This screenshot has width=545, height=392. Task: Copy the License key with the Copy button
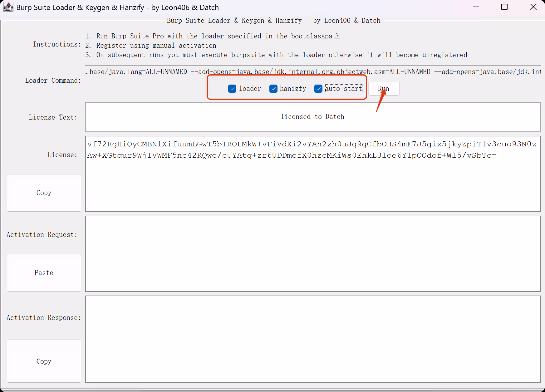pos(44,193)
